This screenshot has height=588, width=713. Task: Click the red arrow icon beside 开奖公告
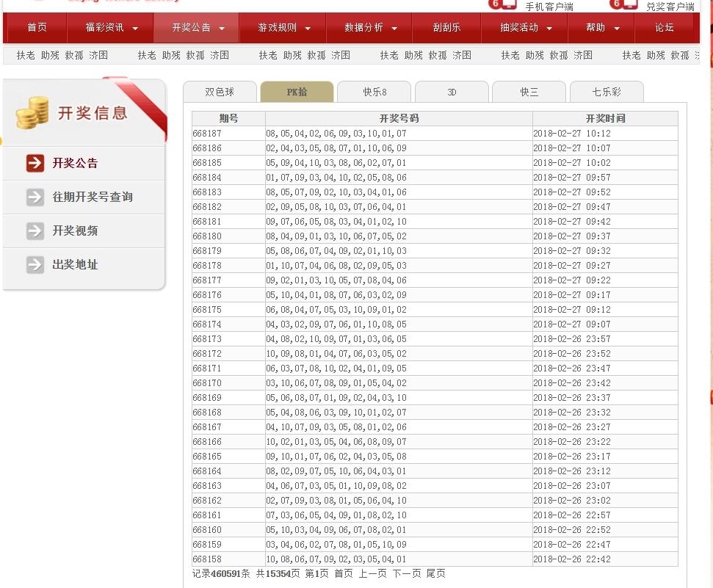(35, 163)
